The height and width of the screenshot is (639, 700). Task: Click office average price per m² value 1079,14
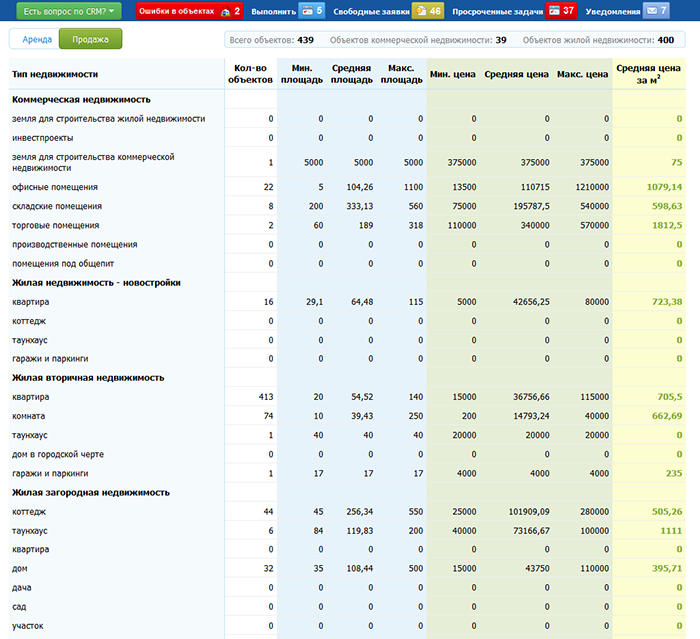coord(664,187)
